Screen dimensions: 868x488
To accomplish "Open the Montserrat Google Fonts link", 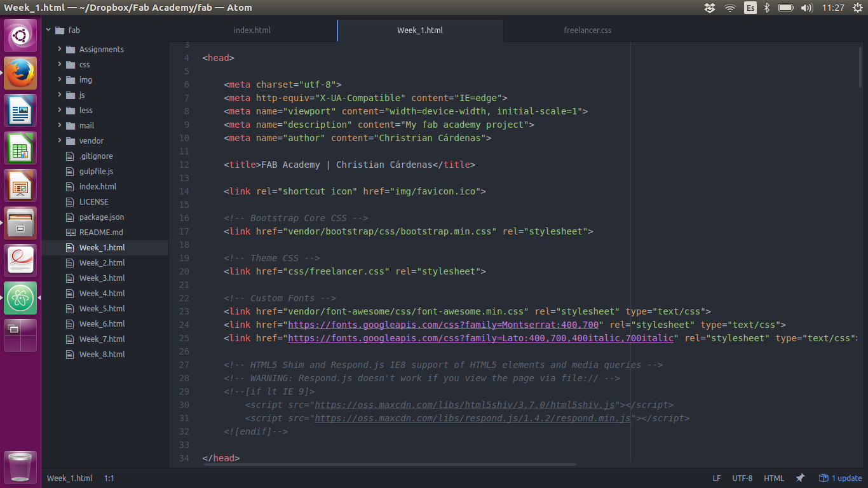I will click(x=444, y=325).
